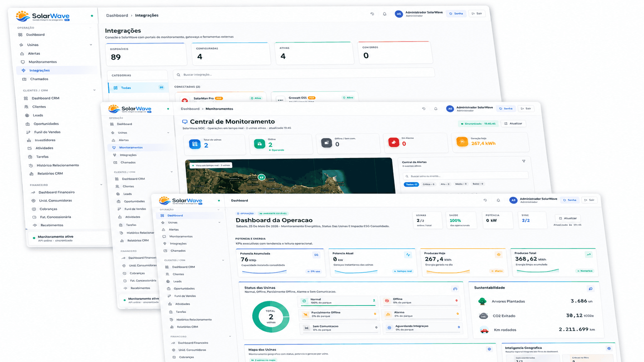Click the green Online plants icon
This screenshot has width=644, height=362.
point(260,144)
